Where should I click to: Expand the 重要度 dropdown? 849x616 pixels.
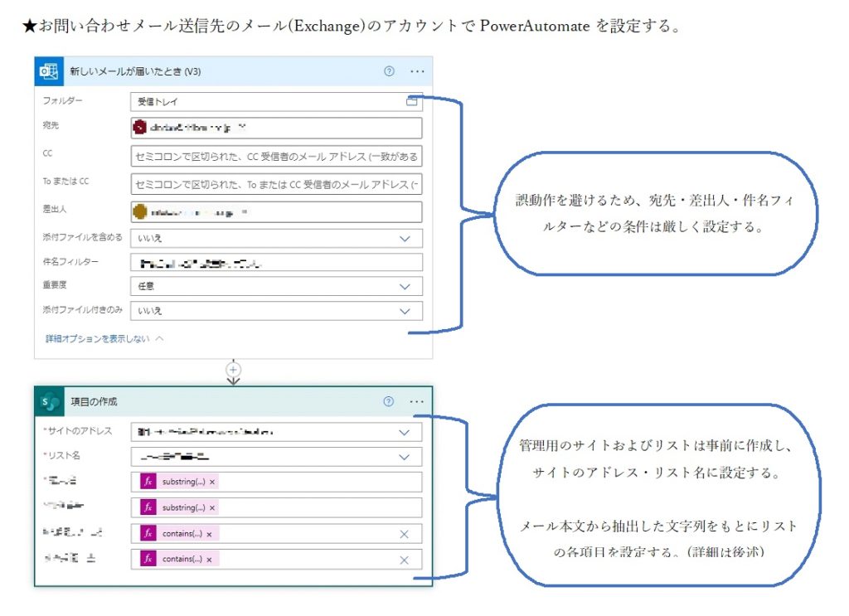[405, 286]
